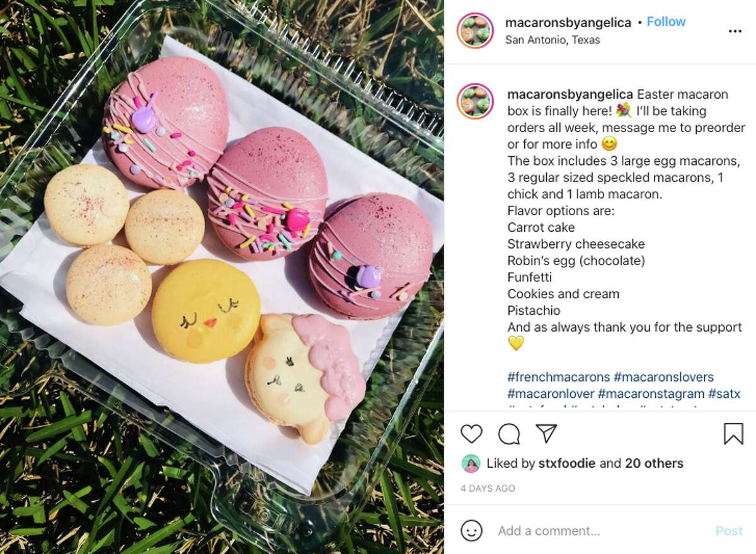Open the three-dot more options menu
This screenshot has height=554, width=756.
735,31
